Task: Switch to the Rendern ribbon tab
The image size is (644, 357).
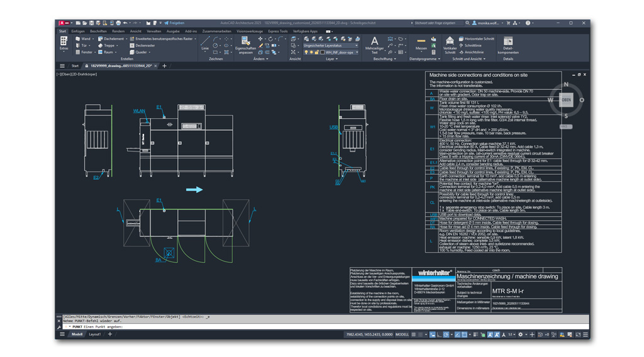Action: 118,31
